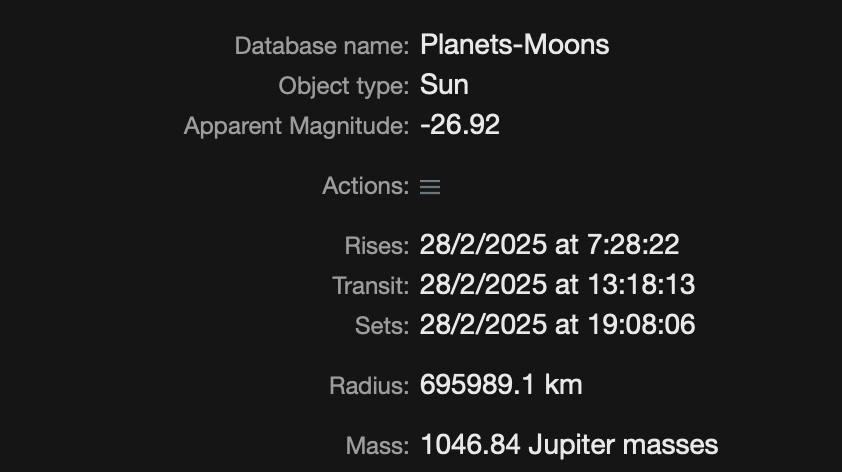Click the Sets label

(381, 326)
